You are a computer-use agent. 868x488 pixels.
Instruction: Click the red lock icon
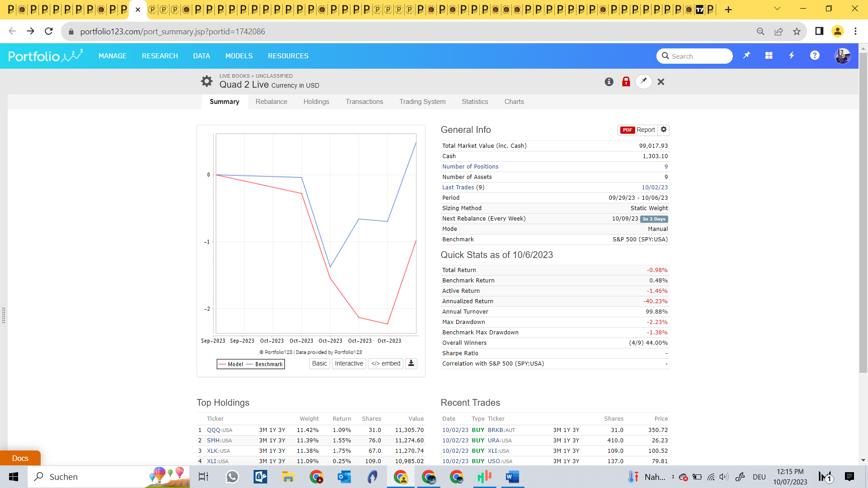tap(626, 82)
